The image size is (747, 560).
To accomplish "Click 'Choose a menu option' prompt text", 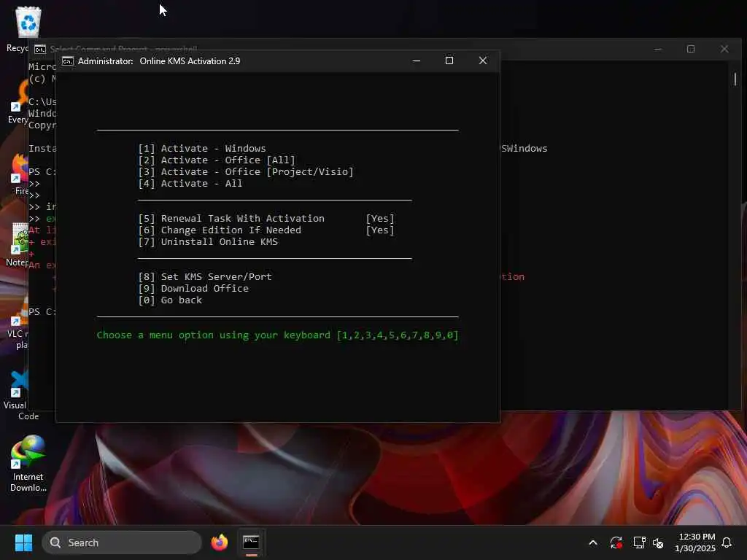I will click(x=277, y=335).
